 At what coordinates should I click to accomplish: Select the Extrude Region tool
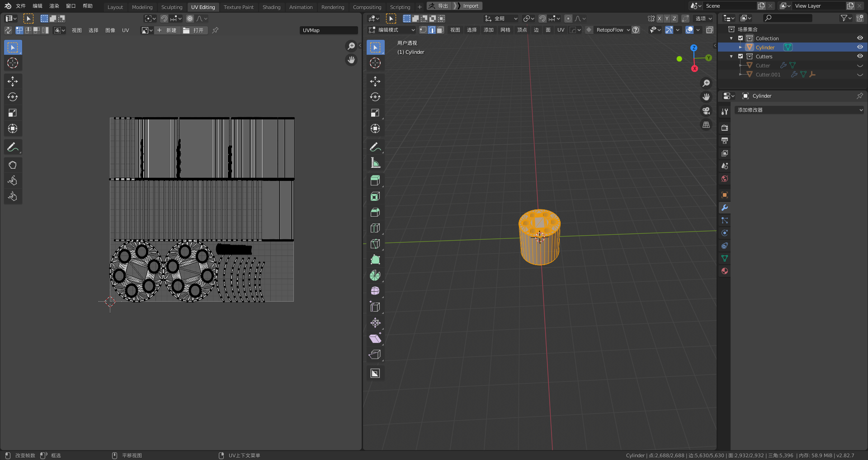point(375,180)
